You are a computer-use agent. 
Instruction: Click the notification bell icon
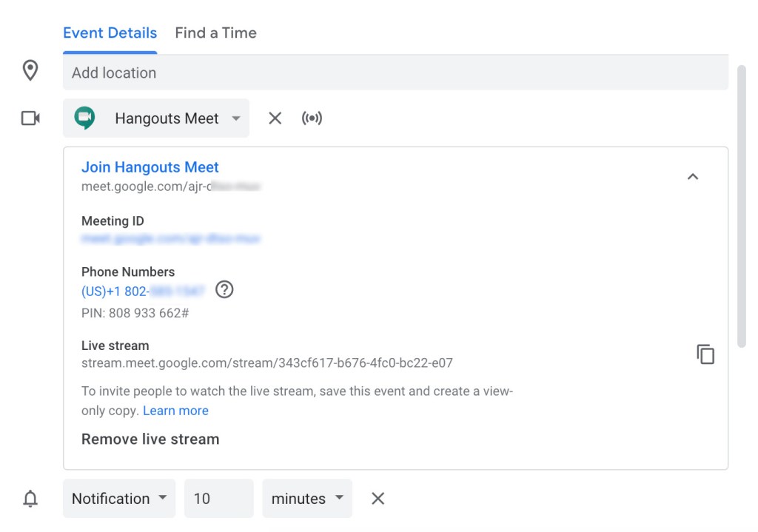click(x=30, y=499)
